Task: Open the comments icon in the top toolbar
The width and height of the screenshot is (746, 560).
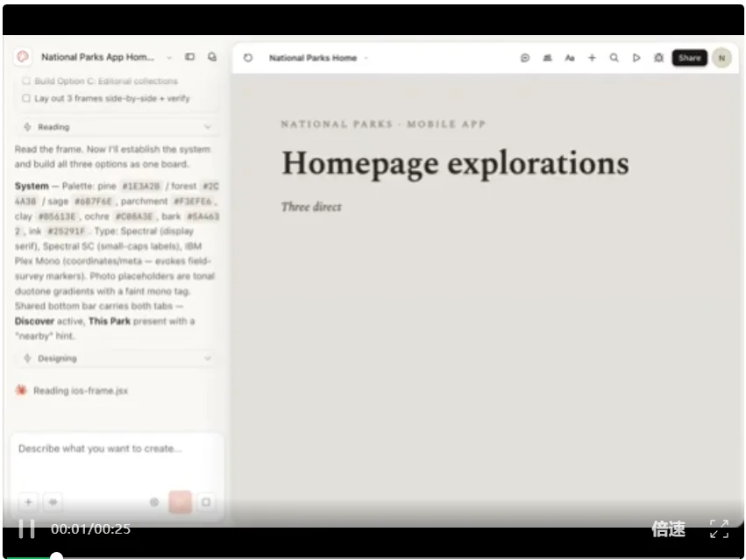Action: [x=525, y=58]
